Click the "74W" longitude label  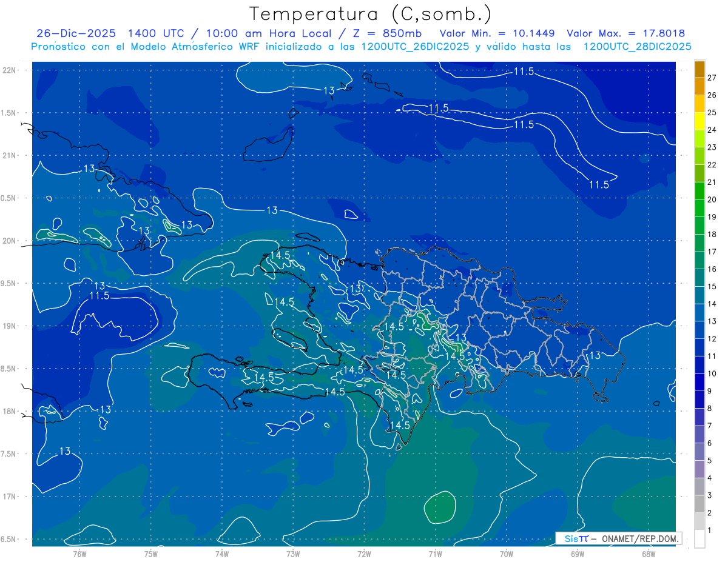222,554
